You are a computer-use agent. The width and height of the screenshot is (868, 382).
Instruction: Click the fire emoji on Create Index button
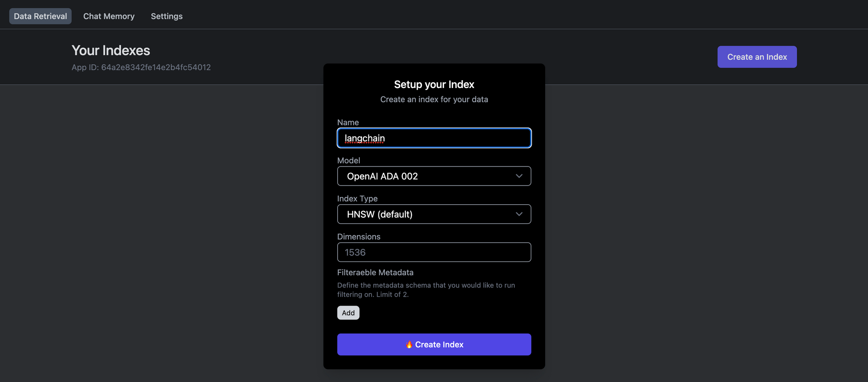(408, 344)
